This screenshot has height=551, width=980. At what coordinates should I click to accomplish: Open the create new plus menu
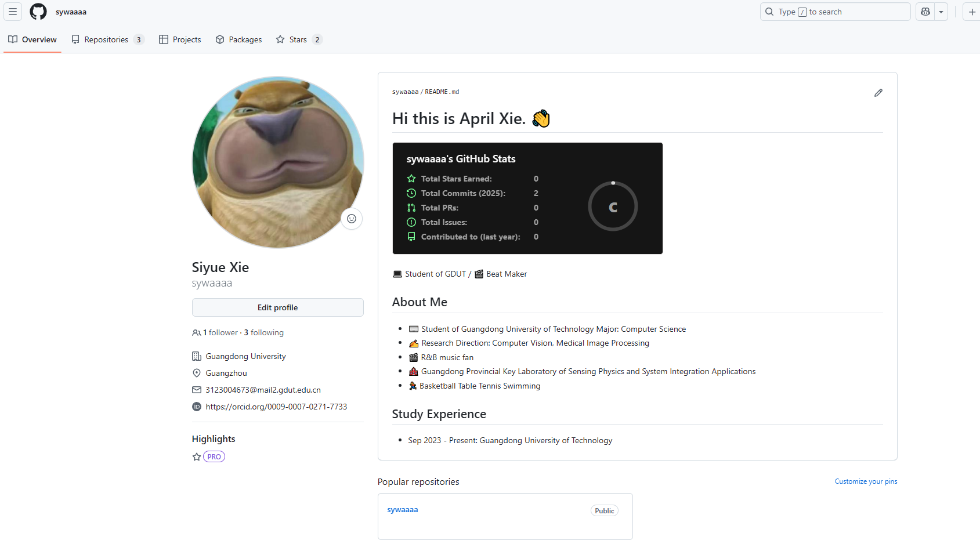972,12
